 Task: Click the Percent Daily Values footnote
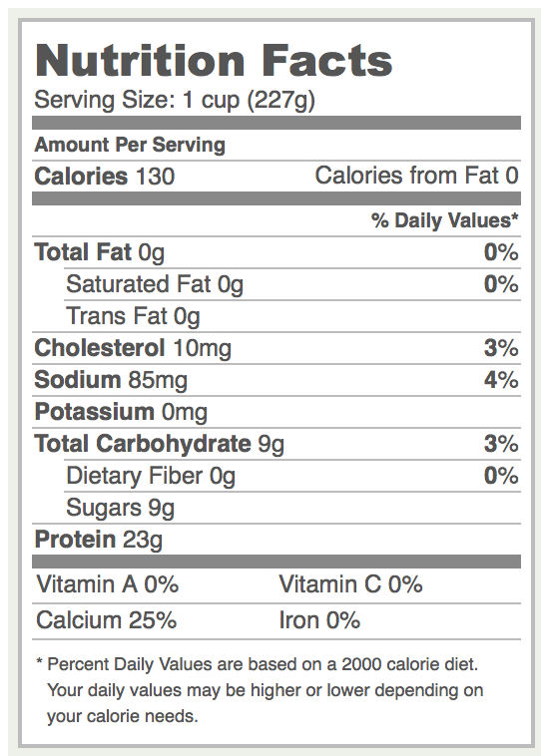point(260,690)
